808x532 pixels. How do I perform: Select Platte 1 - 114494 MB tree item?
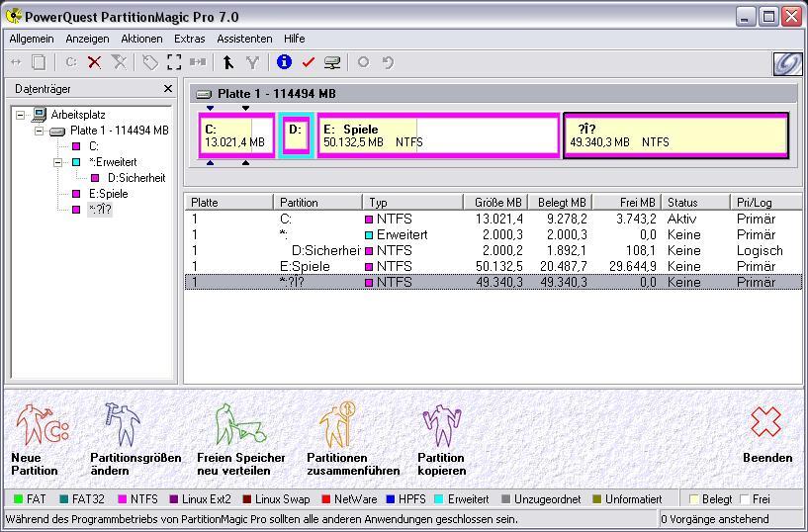pyautogui.click(x=120, y=131)
